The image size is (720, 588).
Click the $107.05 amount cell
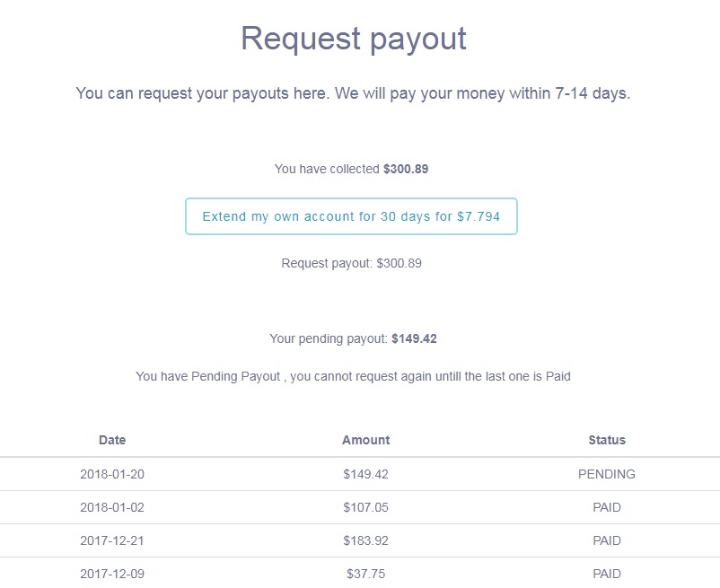pyautogui.click(x=365, y=507)
